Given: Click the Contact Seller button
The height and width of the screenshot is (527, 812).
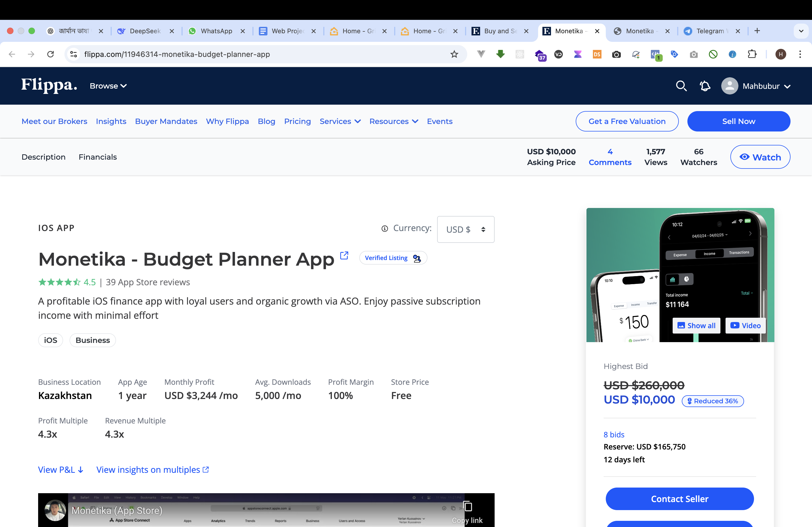Looking at the screenshot, I should click(679, 499).
